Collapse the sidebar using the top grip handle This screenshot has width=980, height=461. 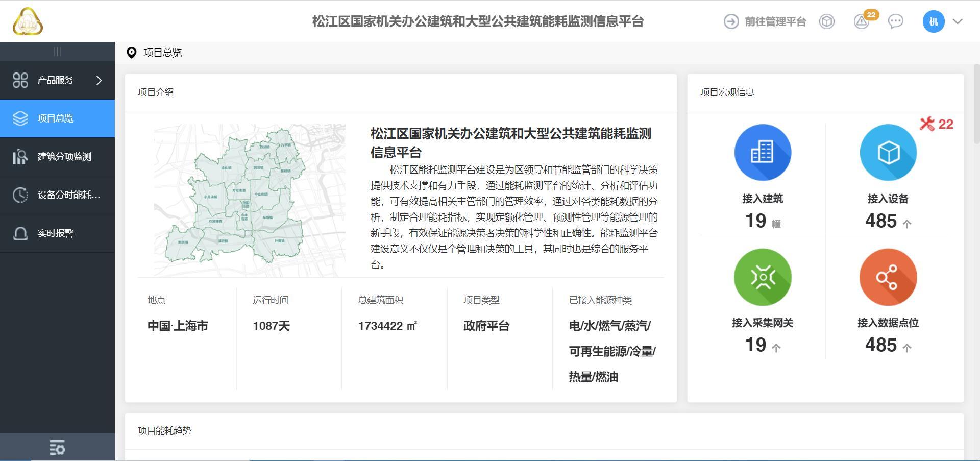(57, 52)
